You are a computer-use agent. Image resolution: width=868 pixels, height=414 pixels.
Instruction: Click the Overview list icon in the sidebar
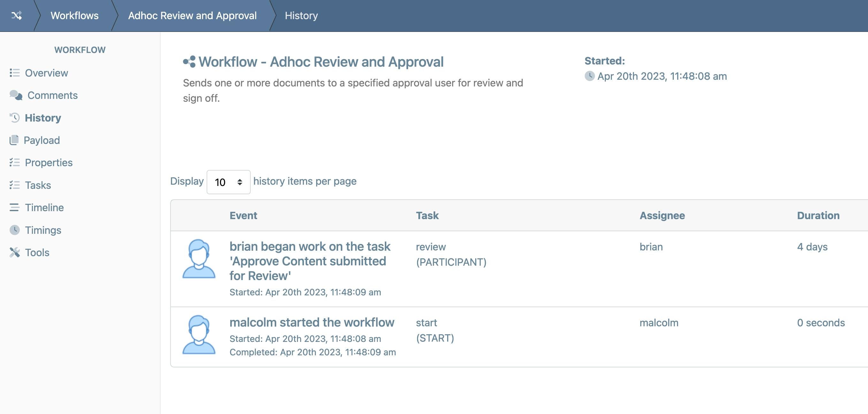pyautogui.click(x=14, y=73)
